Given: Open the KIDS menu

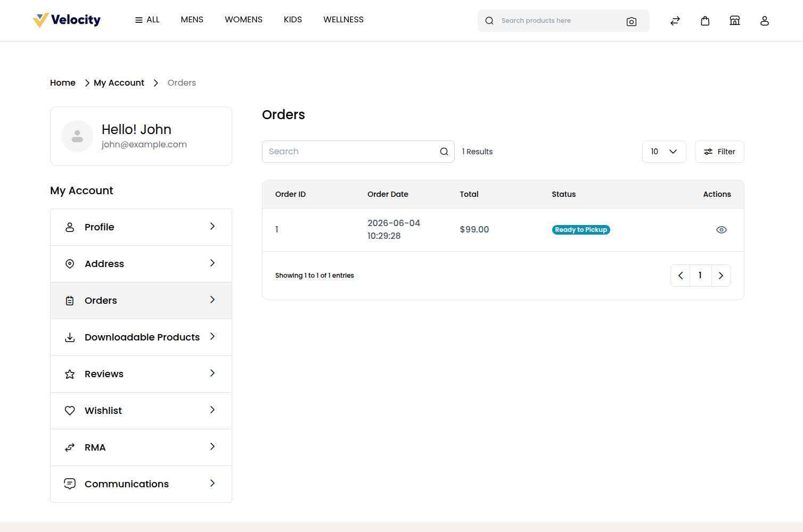Looking at the screenshot, I should 293,20.
